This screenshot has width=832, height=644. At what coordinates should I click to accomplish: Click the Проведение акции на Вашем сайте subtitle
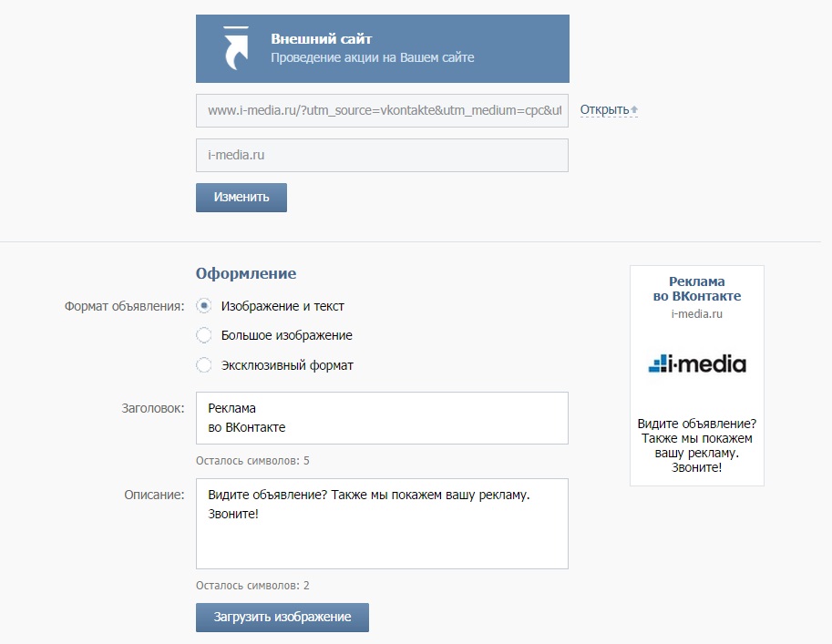pos(372,57)
